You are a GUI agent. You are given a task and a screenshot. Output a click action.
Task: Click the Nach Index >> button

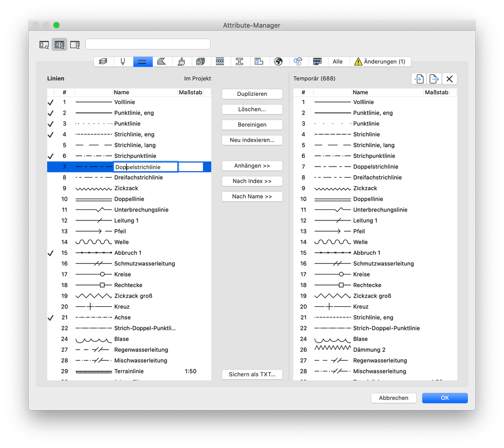click(x=252, y=181)
